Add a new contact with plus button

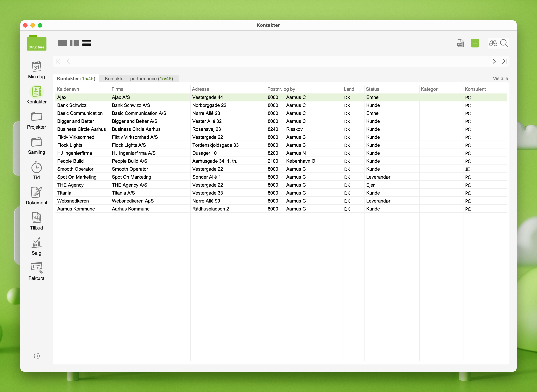475,43
